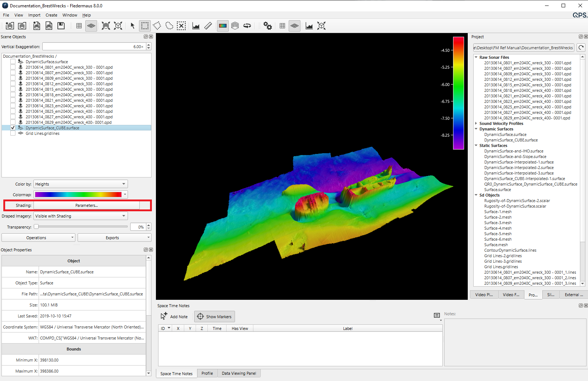Click the refresh project folder icon
The image size is (588, 381).
[x=581, y=47]
